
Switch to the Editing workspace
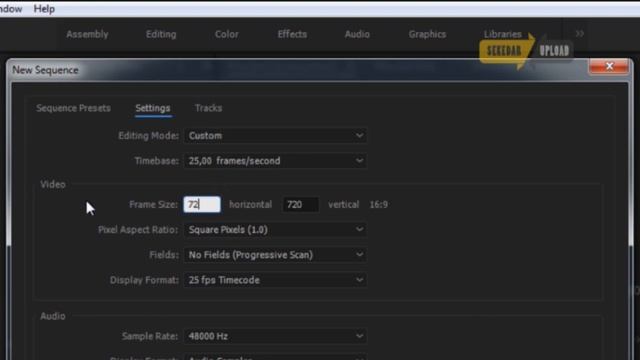pos(161,34)
